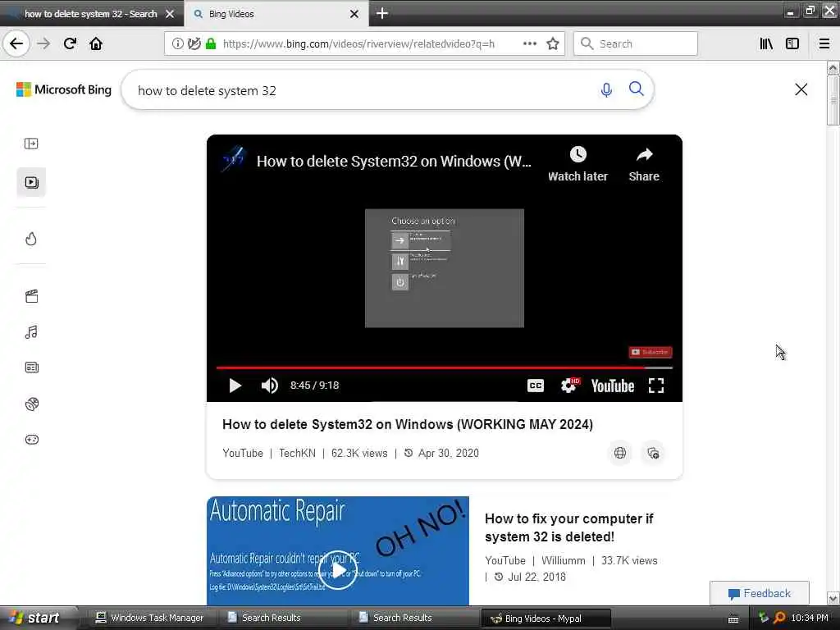Switch to Windows Task Manager in taskbar

(x=150, y=618)
